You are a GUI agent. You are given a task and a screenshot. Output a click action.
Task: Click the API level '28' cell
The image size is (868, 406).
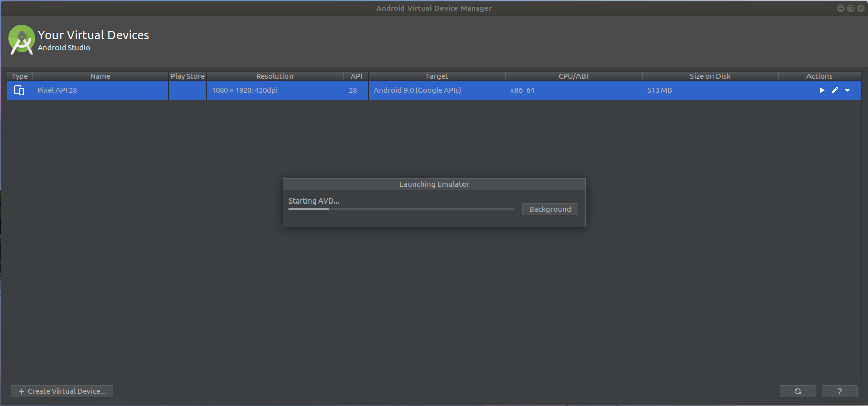[356, 90]
